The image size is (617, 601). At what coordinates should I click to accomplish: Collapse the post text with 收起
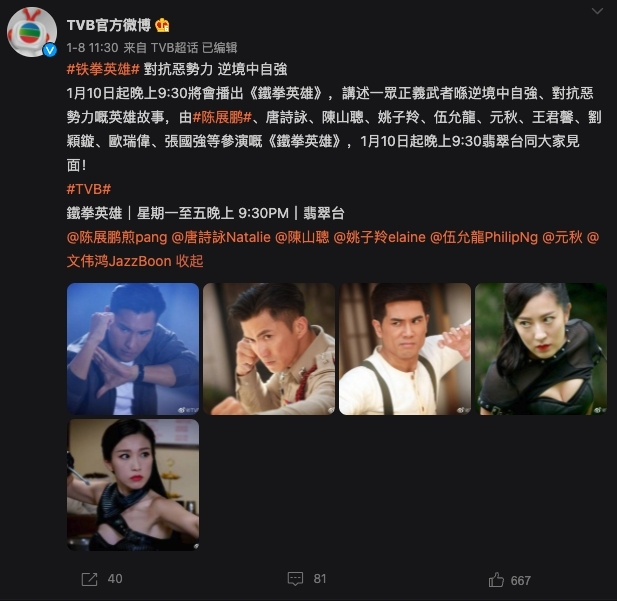(189, 261)
